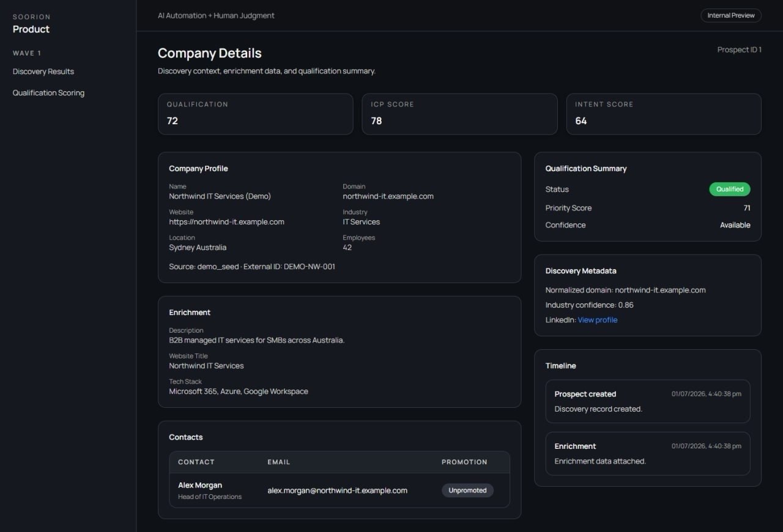Click contact name Alex Morgan
The image size is (783, 532).
coord(200,485)
